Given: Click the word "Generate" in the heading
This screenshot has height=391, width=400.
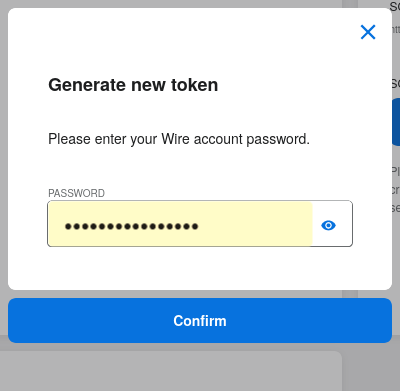Looking at the screenshot, I should 87,85.
